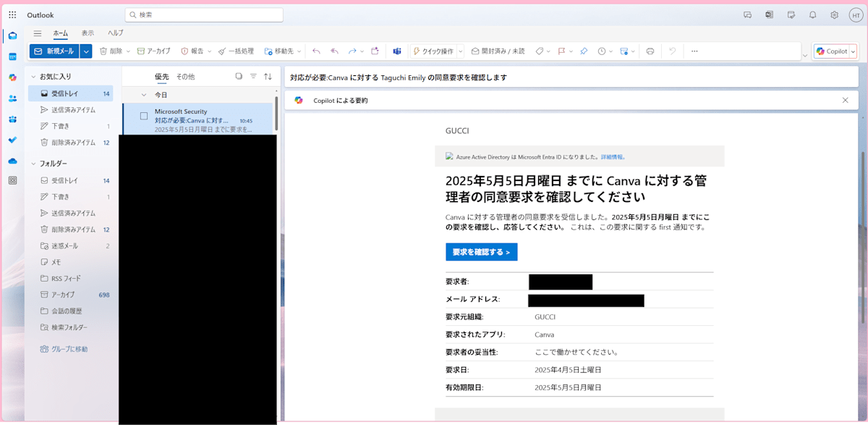Open the OneDrive cloud icon in the left rail
The image size is (868, 425).
12,161
